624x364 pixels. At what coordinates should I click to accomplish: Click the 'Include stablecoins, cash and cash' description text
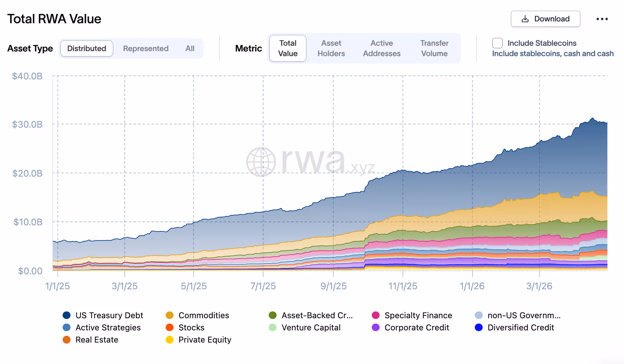pos(553,54)
